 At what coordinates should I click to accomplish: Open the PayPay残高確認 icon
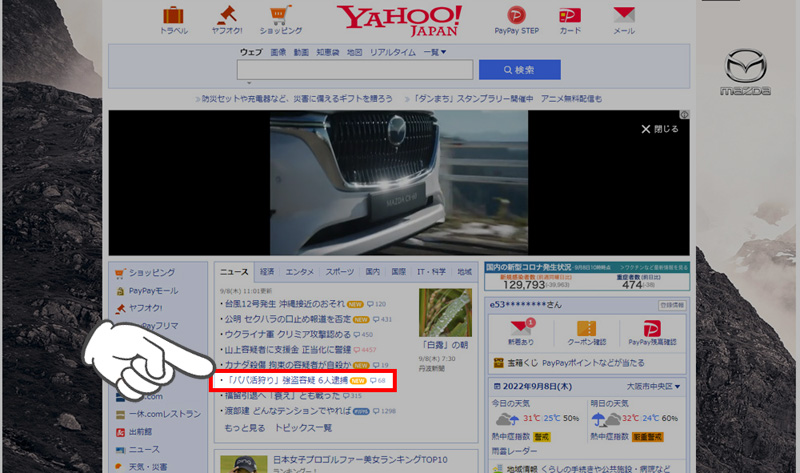[651, 331]
